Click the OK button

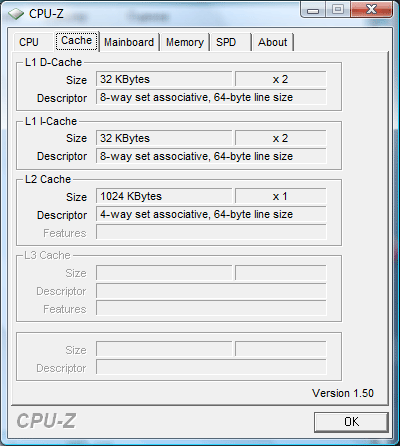coord(351,422)
